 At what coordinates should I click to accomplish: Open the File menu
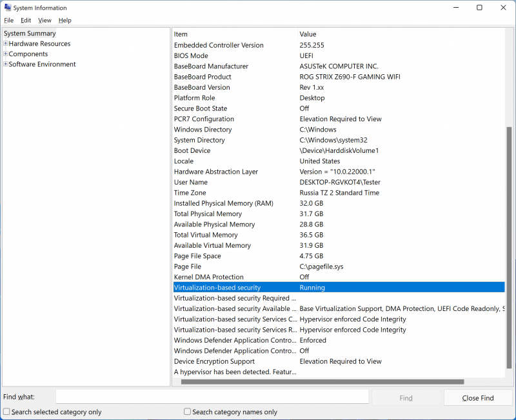pos(8,21)
